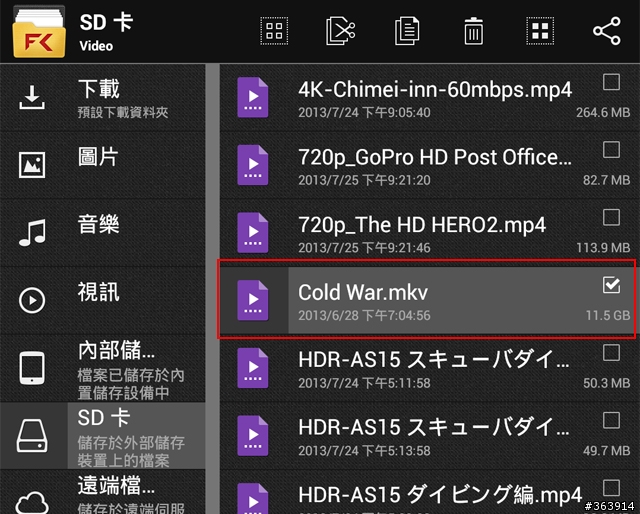Open the HDR-AS15 file dated 下午5:13:58
The image size is (640, 514).
433,428
